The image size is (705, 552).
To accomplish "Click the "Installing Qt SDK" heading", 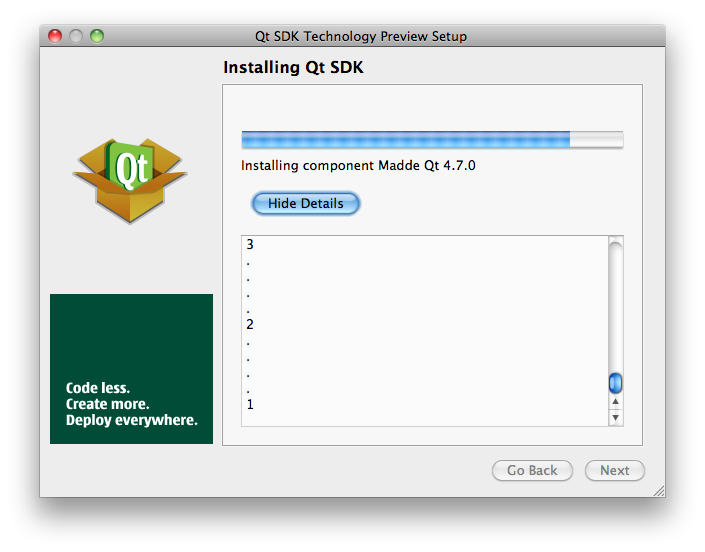I will (x=293, y=67).
